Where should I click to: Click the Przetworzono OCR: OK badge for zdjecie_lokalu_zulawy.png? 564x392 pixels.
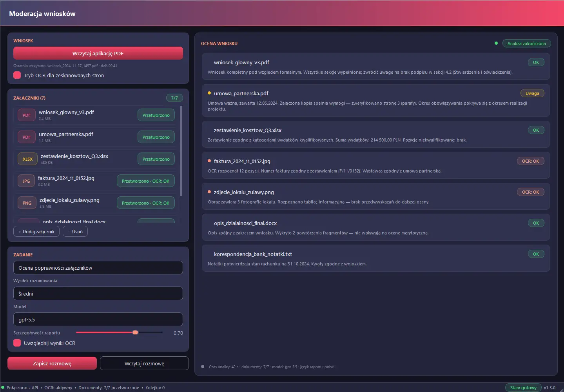(146, 203)
